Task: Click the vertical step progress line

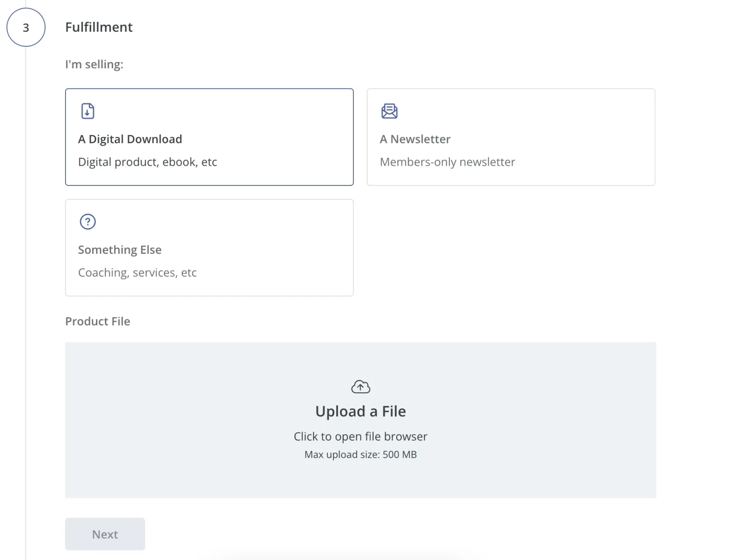Action: [26, 281]
